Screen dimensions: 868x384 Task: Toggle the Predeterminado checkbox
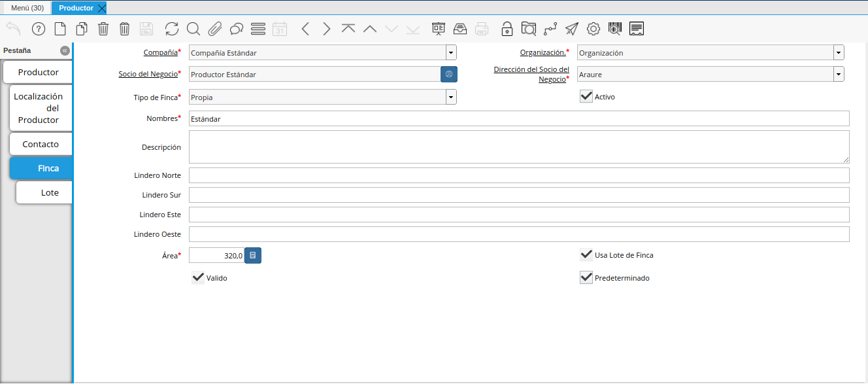pyautogui.click(x=586, y=277)
